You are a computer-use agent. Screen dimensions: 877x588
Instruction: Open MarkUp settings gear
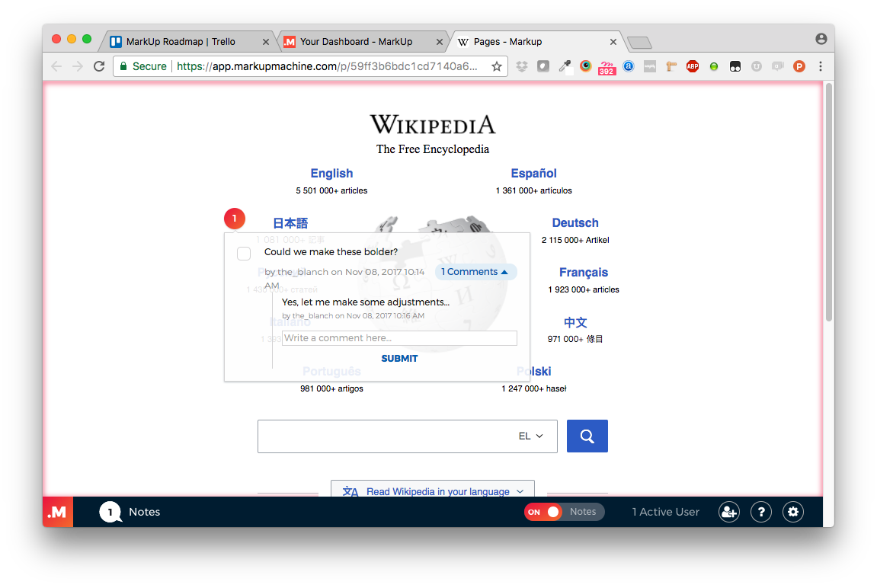tap(792, 512)
